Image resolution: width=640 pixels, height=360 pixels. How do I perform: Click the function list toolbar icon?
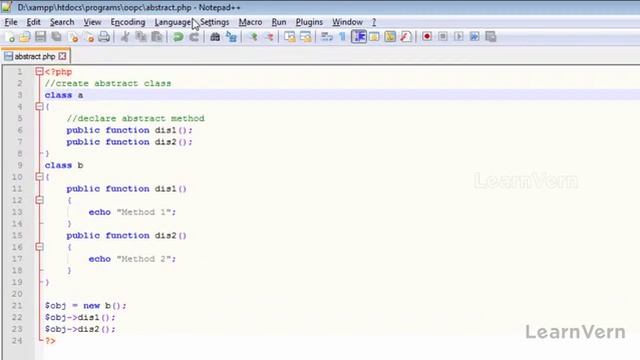click(406, 37)
